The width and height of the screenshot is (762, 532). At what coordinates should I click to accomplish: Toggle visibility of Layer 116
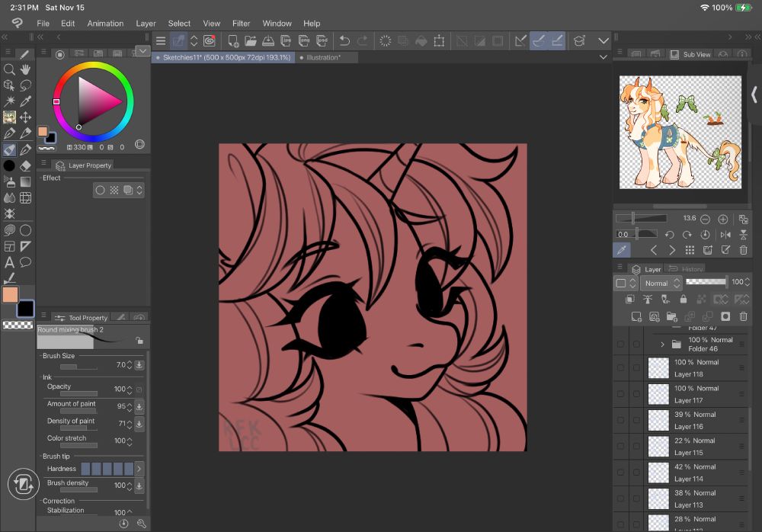[620, 420]
